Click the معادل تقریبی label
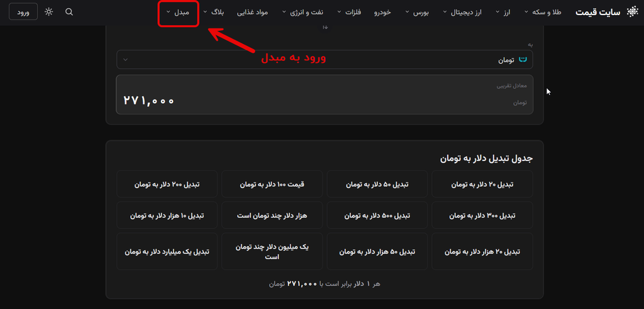The width and height of the screenshot is (644, 309). (512, 86)
